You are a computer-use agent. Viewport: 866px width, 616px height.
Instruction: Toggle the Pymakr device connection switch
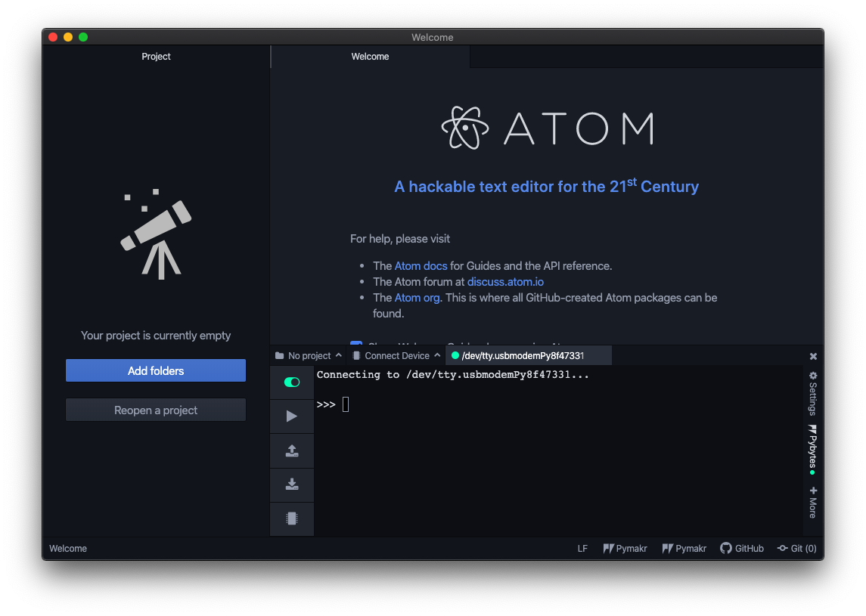coord(292,382)
